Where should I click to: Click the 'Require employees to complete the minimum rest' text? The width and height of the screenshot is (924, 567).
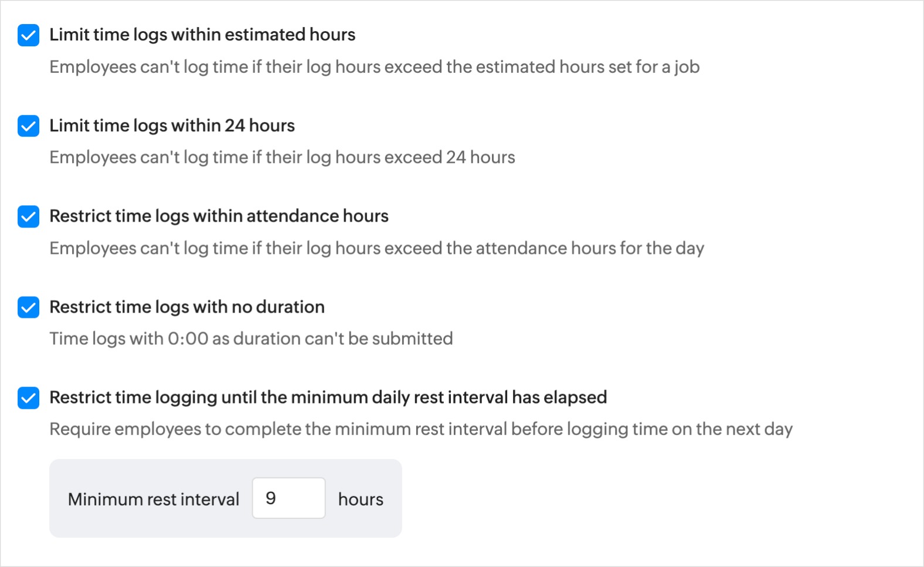point(421,429)
